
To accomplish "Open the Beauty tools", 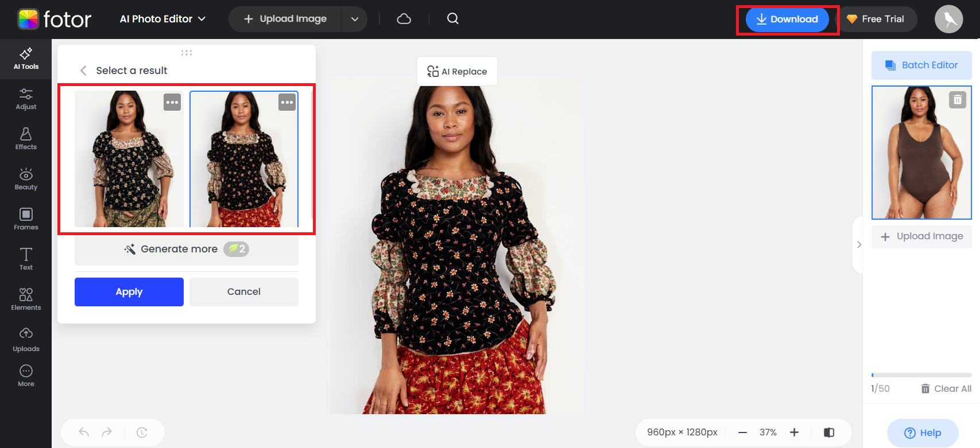I will (x=26, y=180).
